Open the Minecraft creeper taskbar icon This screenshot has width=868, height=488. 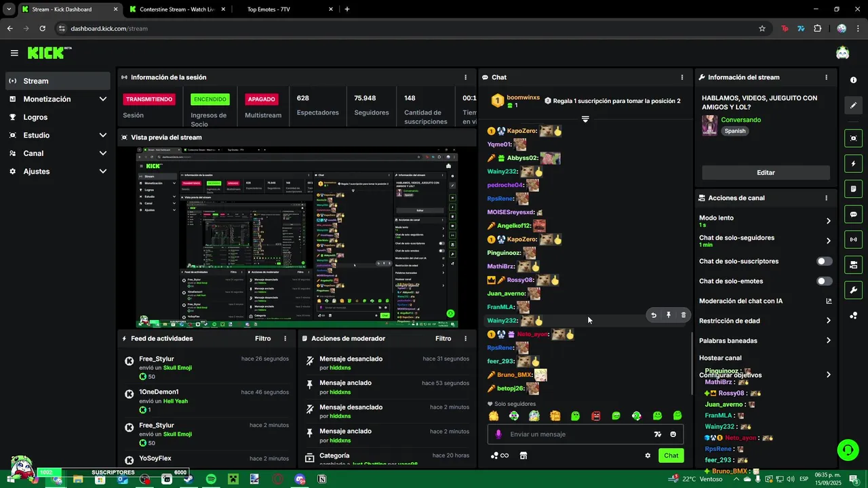233,479
